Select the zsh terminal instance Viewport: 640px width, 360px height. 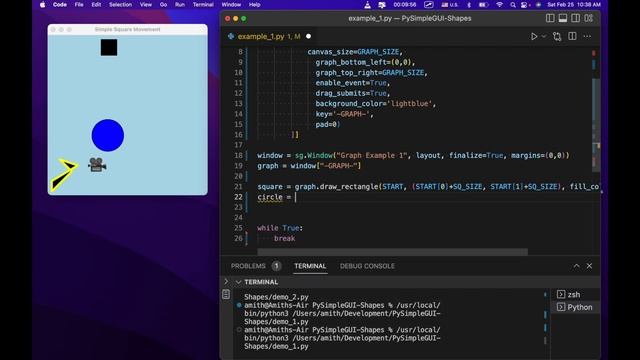[x=574, y=294]
